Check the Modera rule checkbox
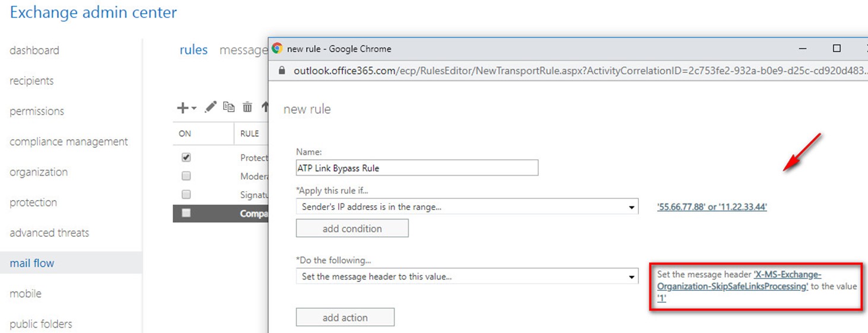The height and width of the screenshot is (333, 868). click(x=186, y=176)
